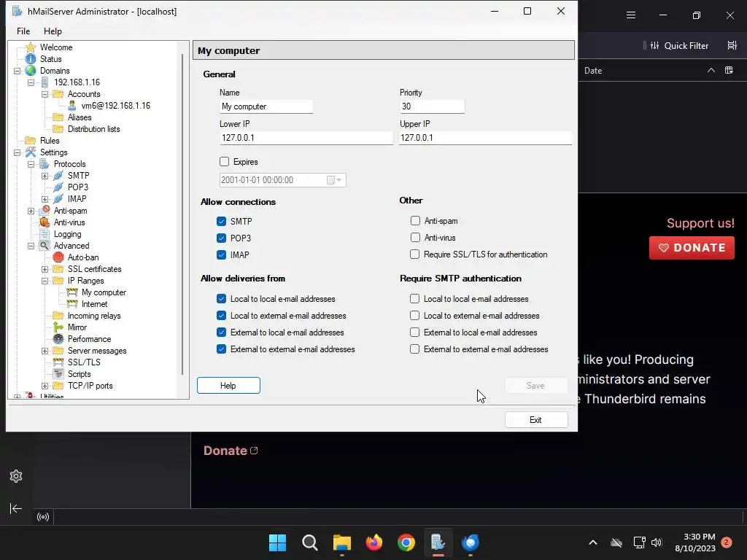Click the Performance gauge icon
747x560 pixels.
58,339
